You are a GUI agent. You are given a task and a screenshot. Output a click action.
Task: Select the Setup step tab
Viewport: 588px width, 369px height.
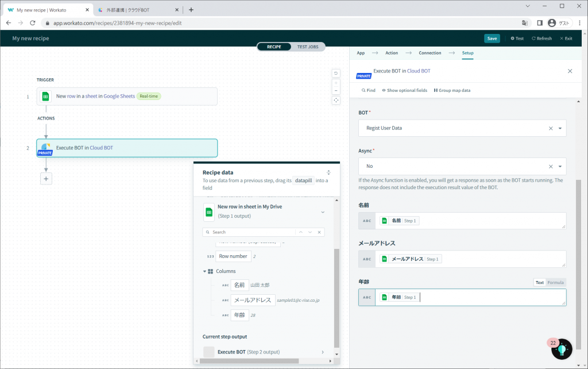point(467,53)
